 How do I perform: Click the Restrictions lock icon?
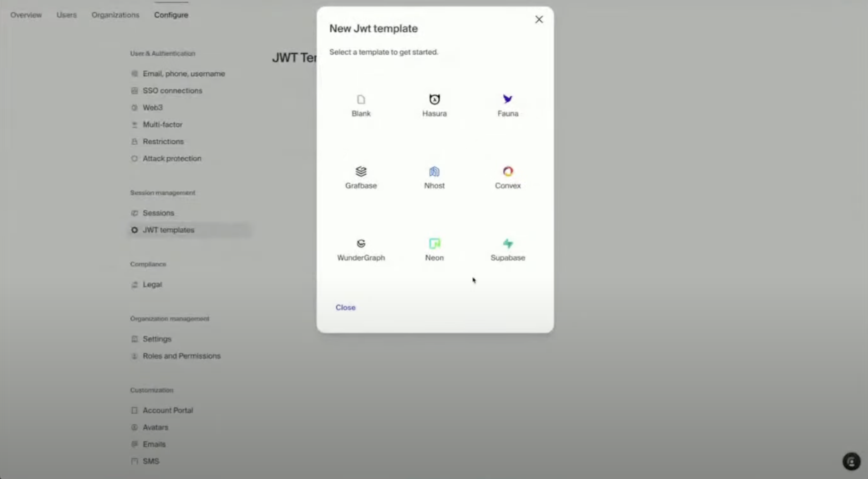pos(135,142)
